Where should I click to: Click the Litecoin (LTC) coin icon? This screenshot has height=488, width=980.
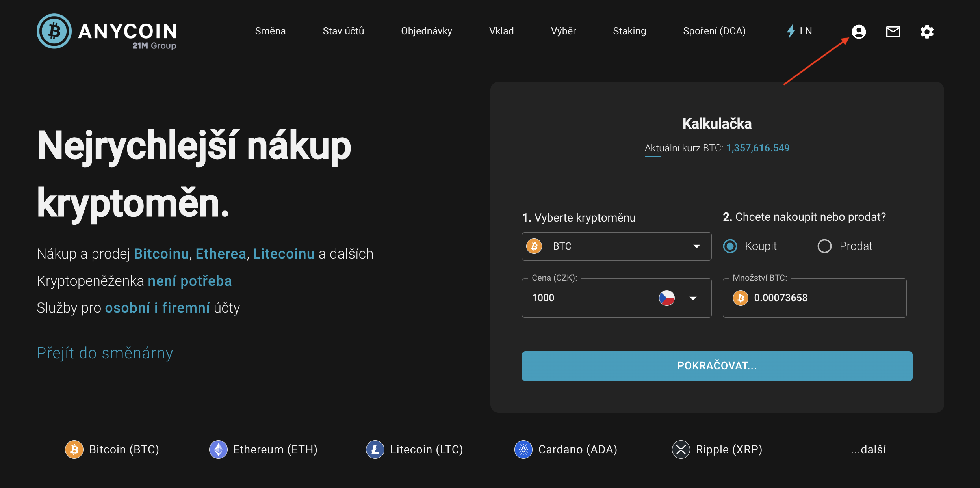click(375, 449)
